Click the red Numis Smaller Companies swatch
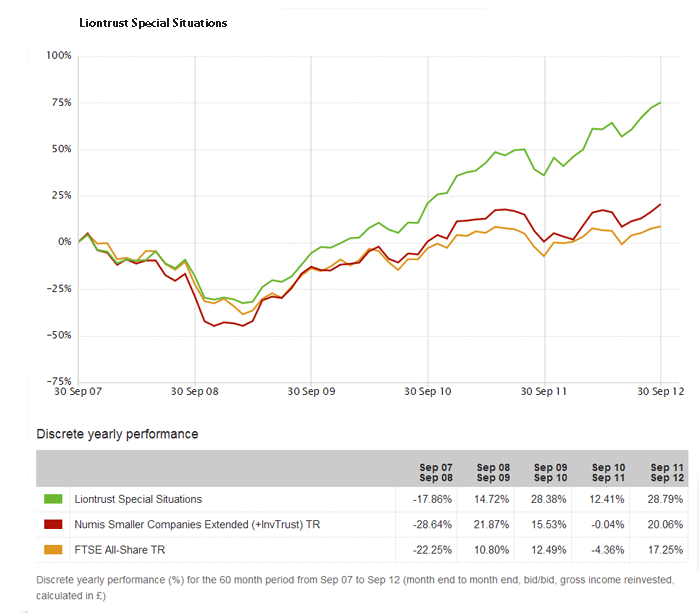This screenshot has height=613, width=700. [x=53, y=524]
